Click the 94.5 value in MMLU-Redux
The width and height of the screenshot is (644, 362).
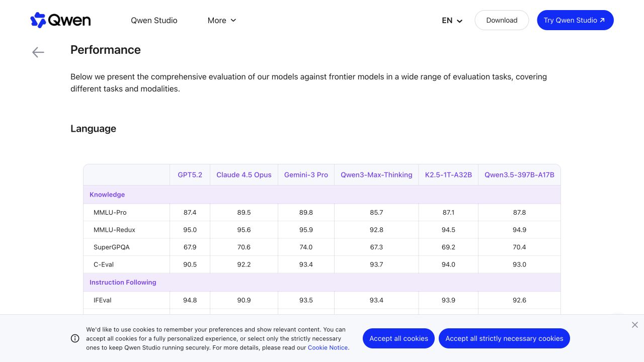(x=448, y=230)
